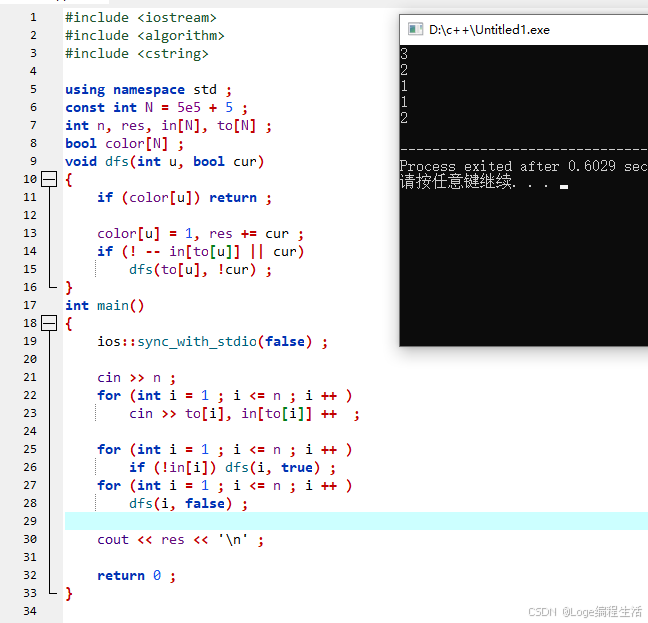Screen dimensions: 648x623
Task: Click the console title D:\c++\Untitled1.exe
Action: tap(489, 30)
